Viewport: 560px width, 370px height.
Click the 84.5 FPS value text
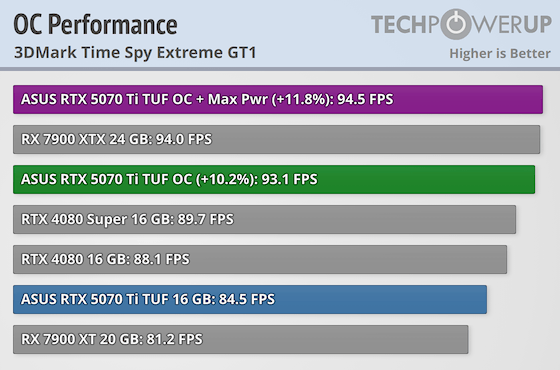pos(247,299)
